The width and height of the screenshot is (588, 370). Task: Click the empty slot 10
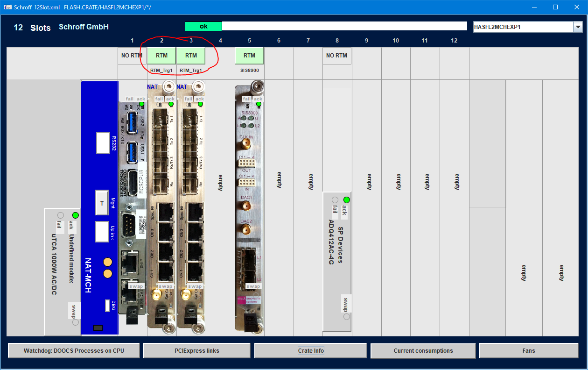coord(399,182)
